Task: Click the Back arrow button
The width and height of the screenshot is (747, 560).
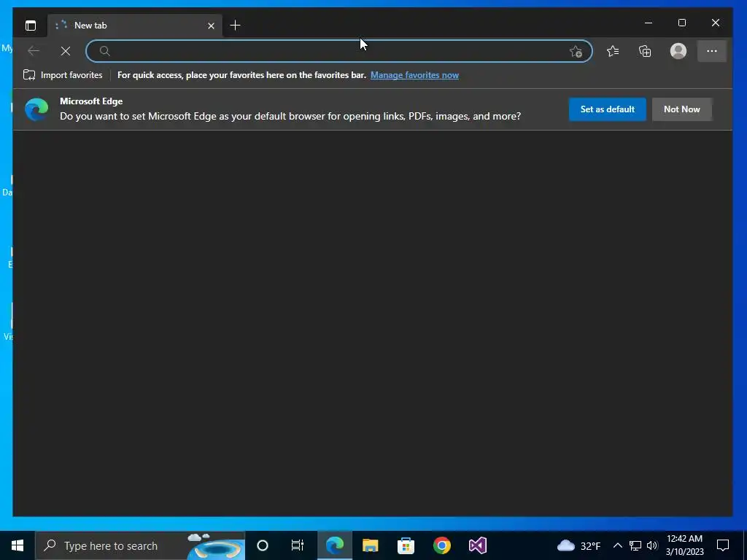Action: pos(34,51)
